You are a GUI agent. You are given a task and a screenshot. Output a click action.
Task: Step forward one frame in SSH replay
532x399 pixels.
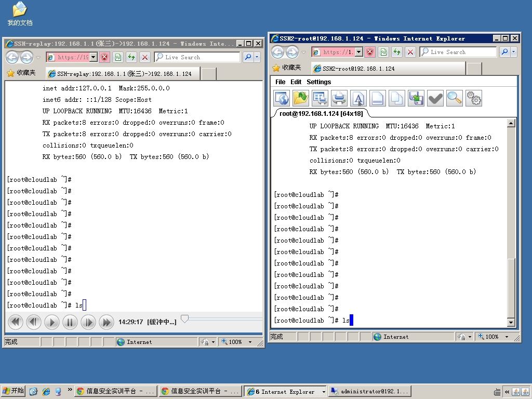(88, 322)
